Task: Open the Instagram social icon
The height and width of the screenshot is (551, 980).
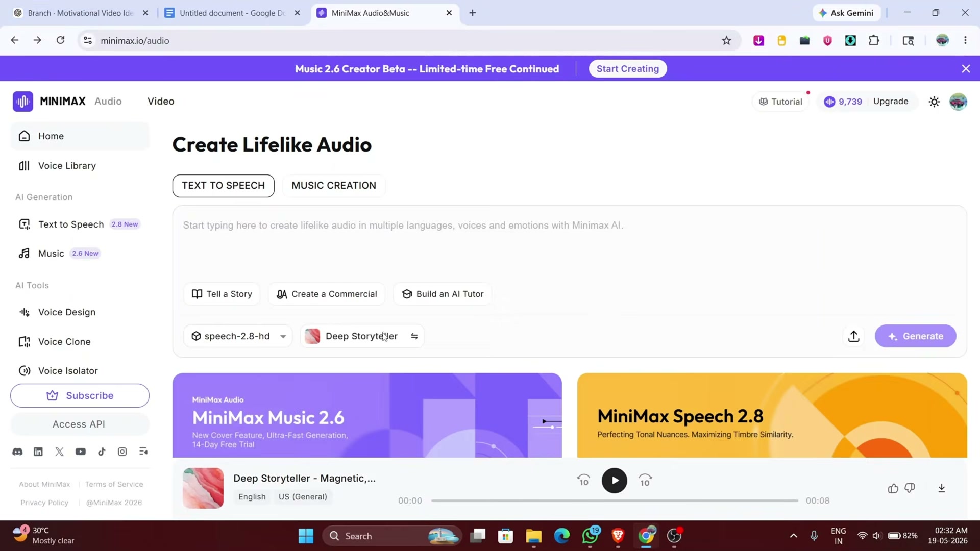Action: click(122, 452)
